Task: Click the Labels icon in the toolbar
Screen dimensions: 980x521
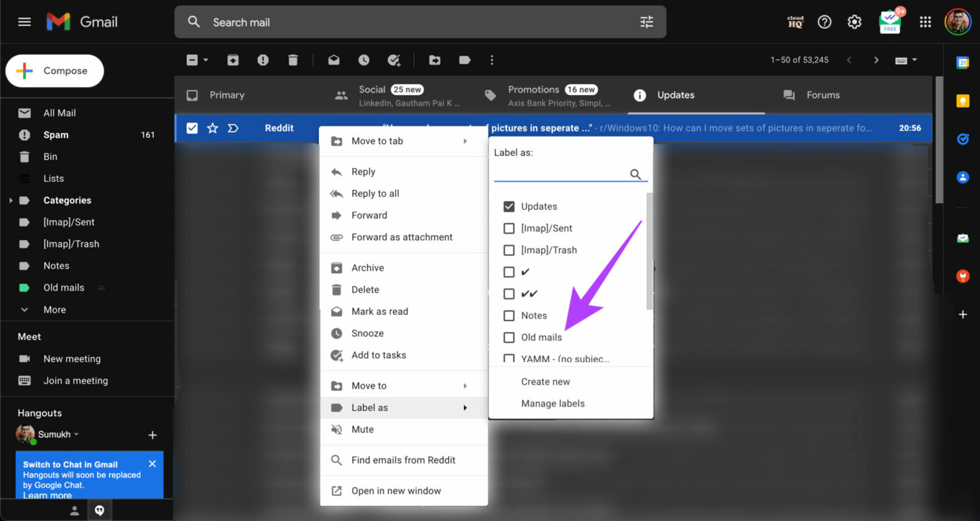Action: point(464,59)
